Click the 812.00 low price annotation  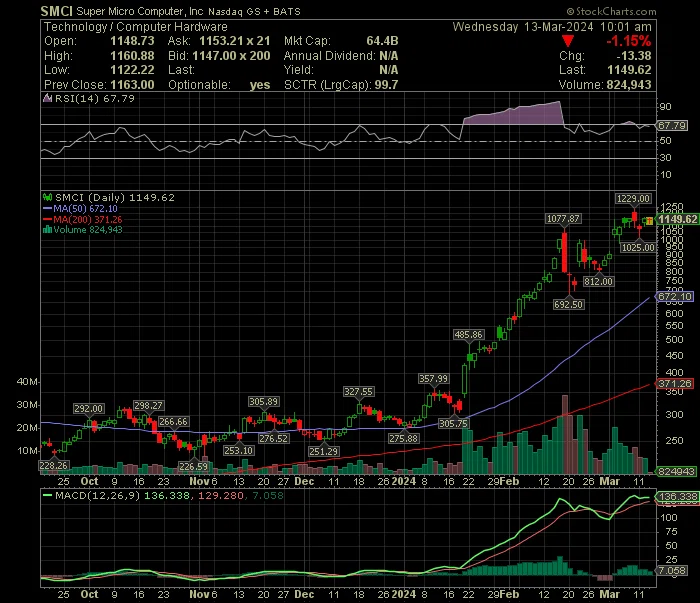pyautogui.click(x=599, y=282)
